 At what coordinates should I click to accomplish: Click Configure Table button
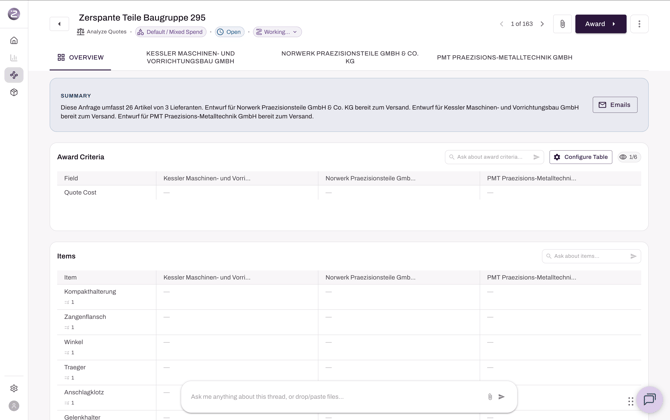[x=581, y=157]
